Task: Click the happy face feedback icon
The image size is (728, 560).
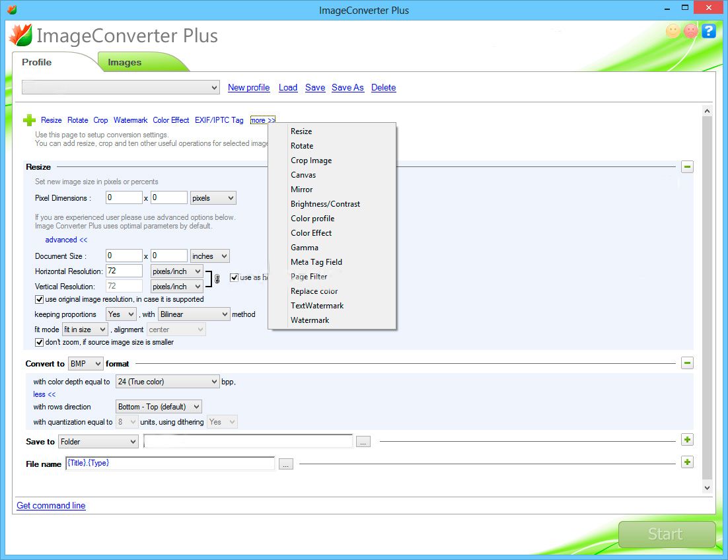Action: click(x=673, y=30)
